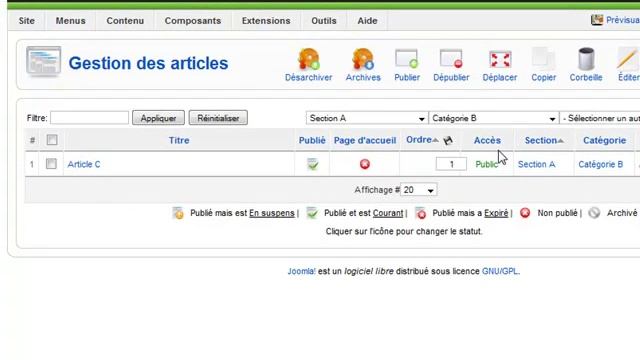
Task: Sort by the Titre column header
Action: click(x=179, y=140)
